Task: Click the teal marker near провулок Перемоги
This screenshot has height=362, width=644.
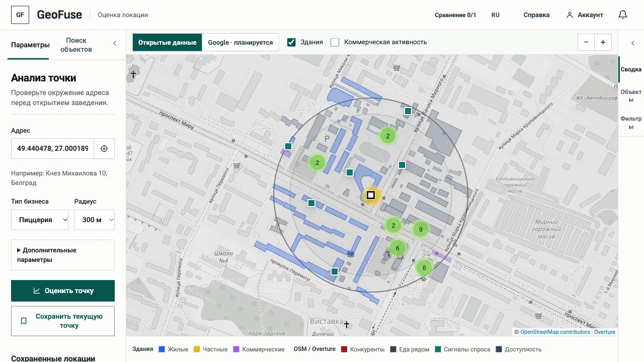Action: point(335,271)
